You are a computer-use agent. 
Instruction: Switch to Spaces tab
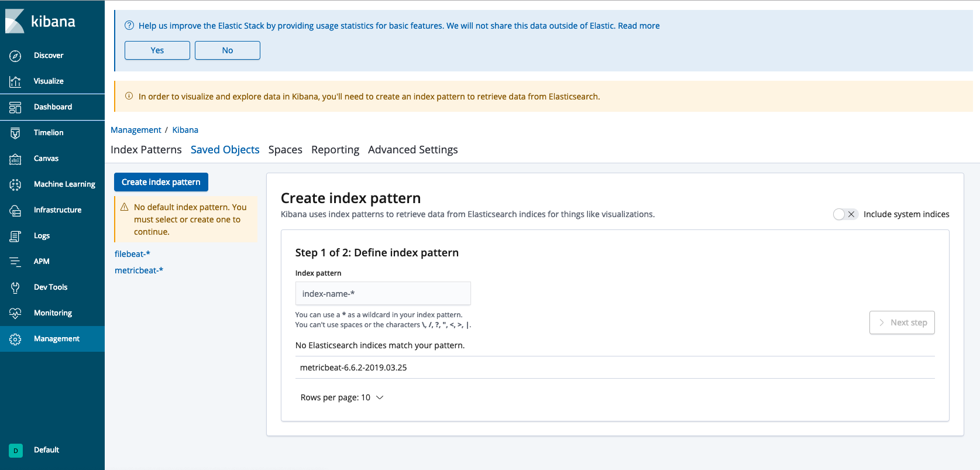pyautogui.click(x=286, y=150)
